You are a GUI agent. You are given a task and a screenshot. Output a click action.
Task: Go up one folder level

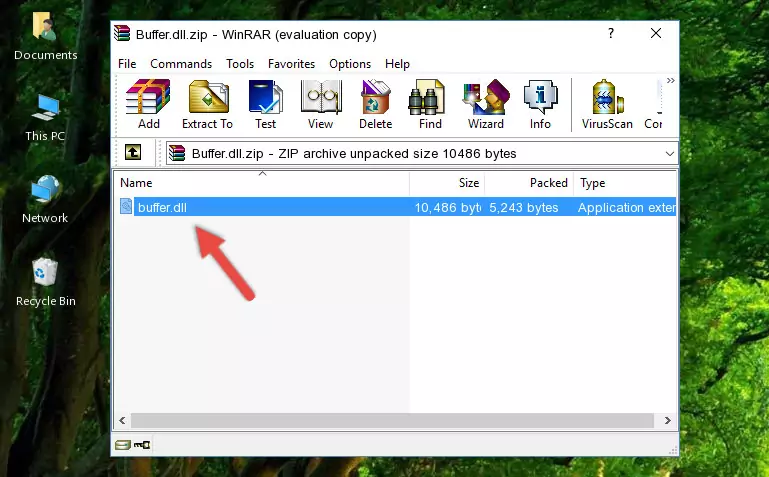(133, 152)
